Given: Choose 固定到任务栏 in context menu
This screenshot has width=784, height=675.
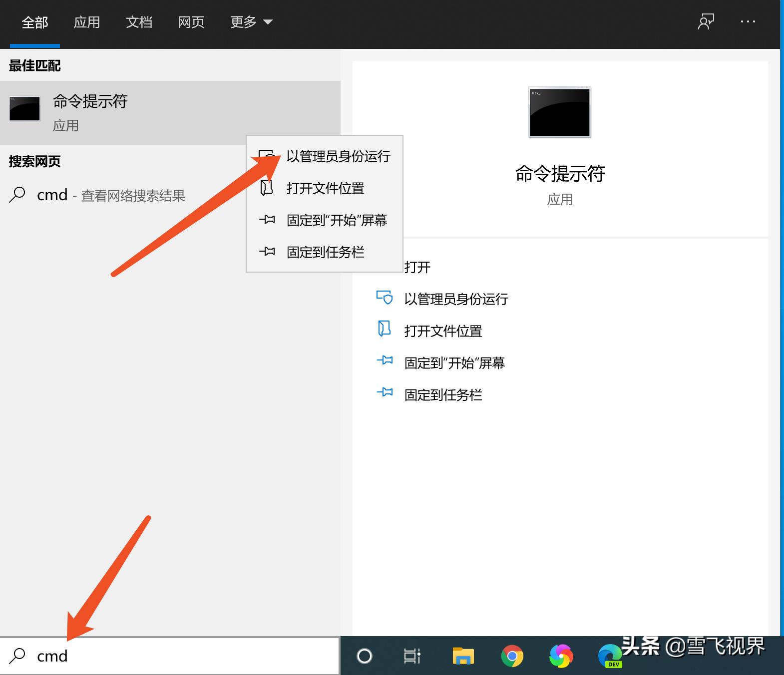Looking at the screenshot, I should [325, 252].
